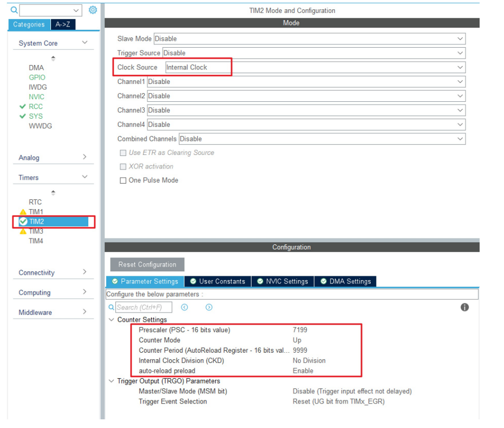Select TIM4 in Timers list
The width and height of the screenshot is (504, 428).
(36, 241)
